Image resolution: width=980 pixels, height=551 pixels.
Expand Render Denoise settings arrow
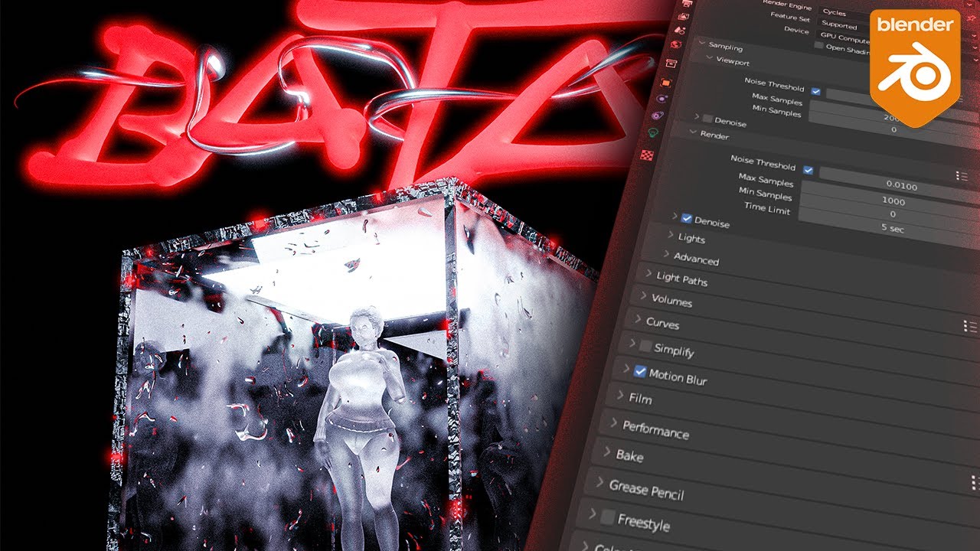tap(675, 215)
